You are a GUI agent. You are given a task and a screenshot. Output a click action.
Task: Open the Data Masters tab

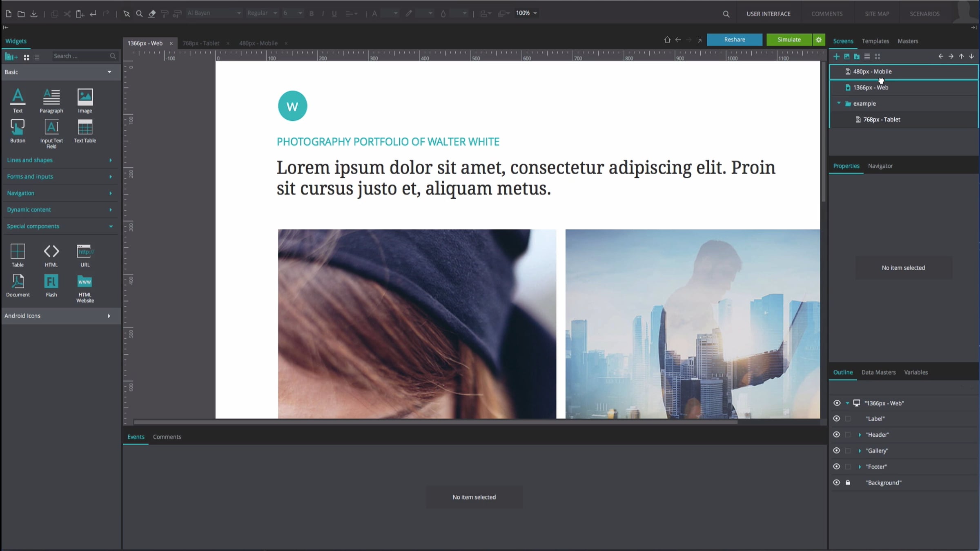(878, 372)
